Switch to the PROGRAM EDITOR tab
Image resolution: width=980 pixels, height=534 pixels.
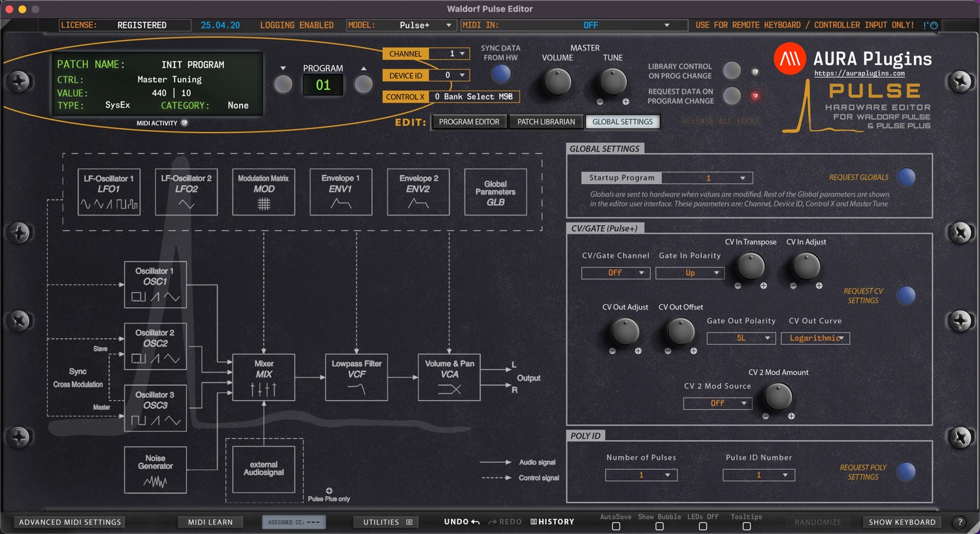(469, 122)
